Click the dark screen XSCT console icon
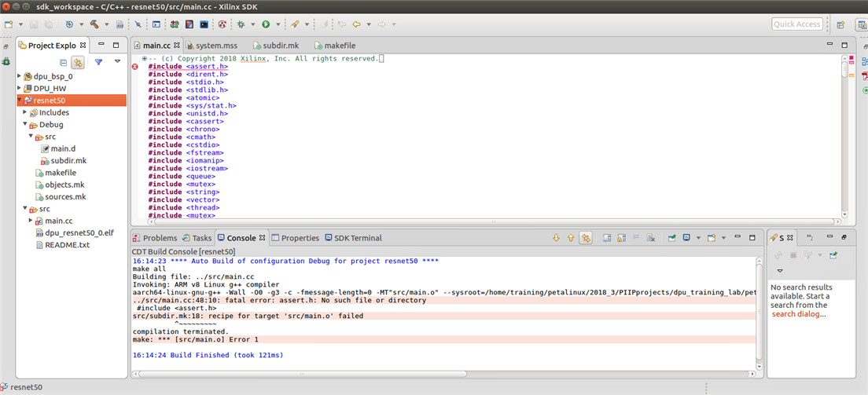Screen dimensions: 868x395 click(x=204, y=24)
